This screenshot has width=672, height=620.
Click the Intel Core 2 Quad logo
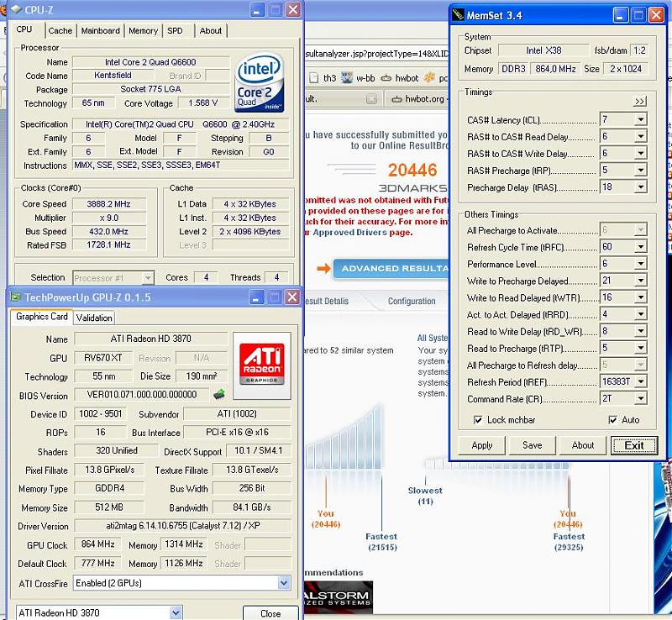(x=259, y=82)
